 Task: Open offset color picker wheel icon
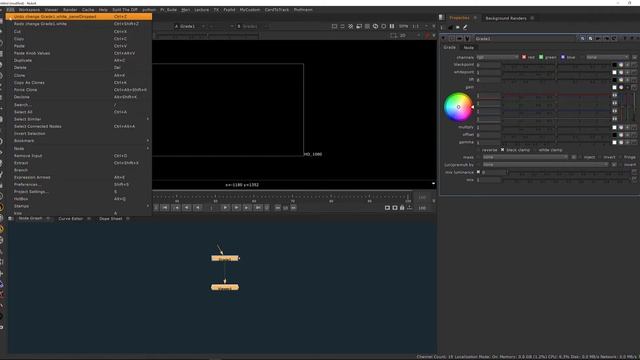[621, 135]
